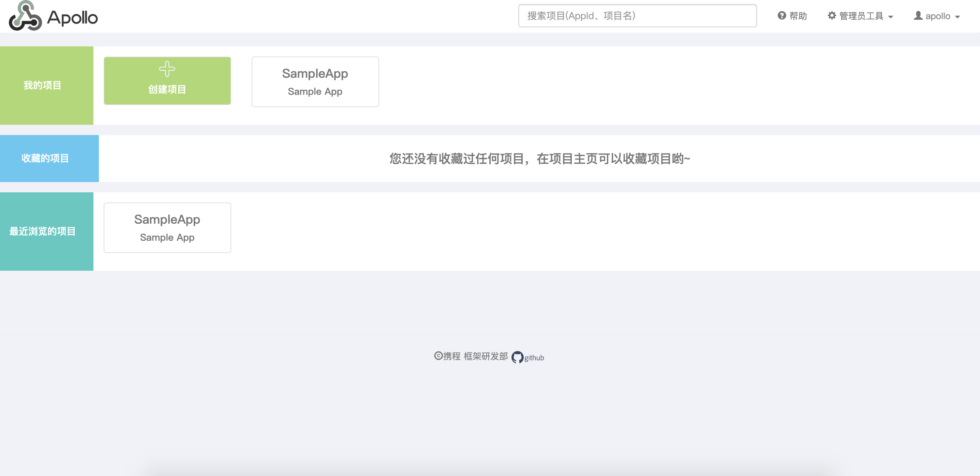Viewport: 980px width, 476px height.
Task: Open SampleApp from 最近浏览的项目
Action: (167, 227)
